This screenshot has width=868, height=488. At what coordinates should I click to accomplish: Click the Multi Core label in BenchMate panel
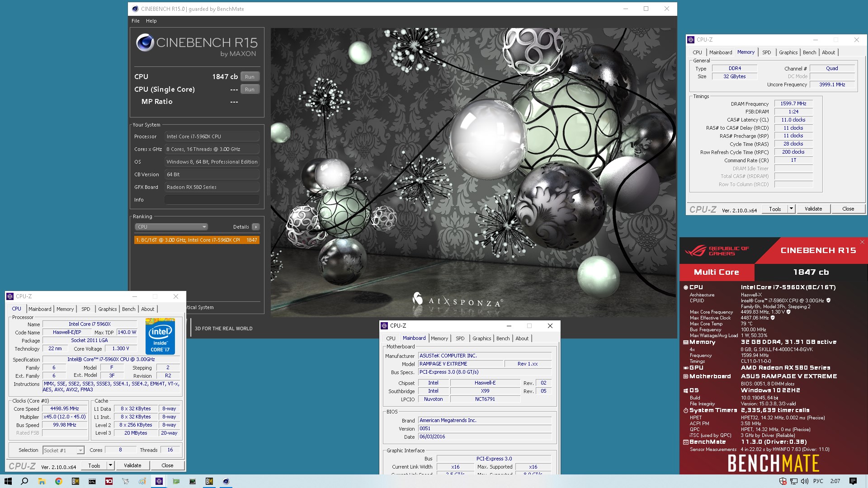(x=717, y=272)
